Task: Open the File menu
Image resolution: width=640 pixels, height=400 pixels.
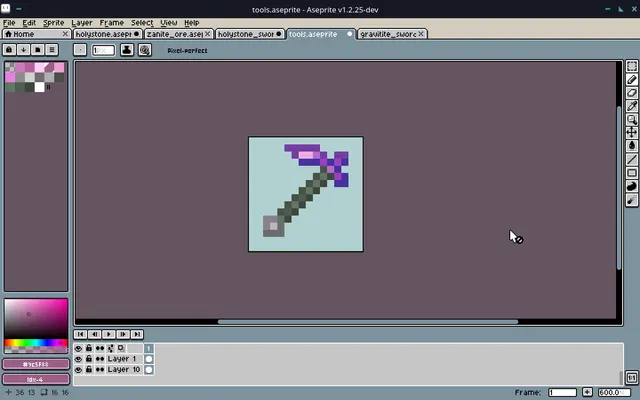Action: tap(9, 23)
